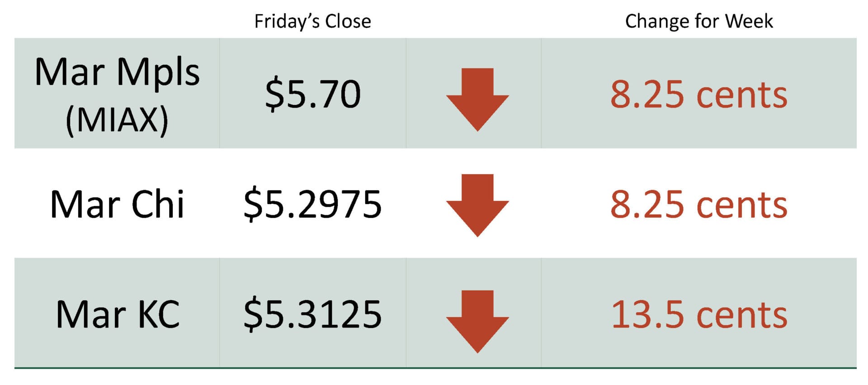Click the 8.25 figure in the Mar Mpls row
This screenshot has width=868, height=385.
(647, 95)
